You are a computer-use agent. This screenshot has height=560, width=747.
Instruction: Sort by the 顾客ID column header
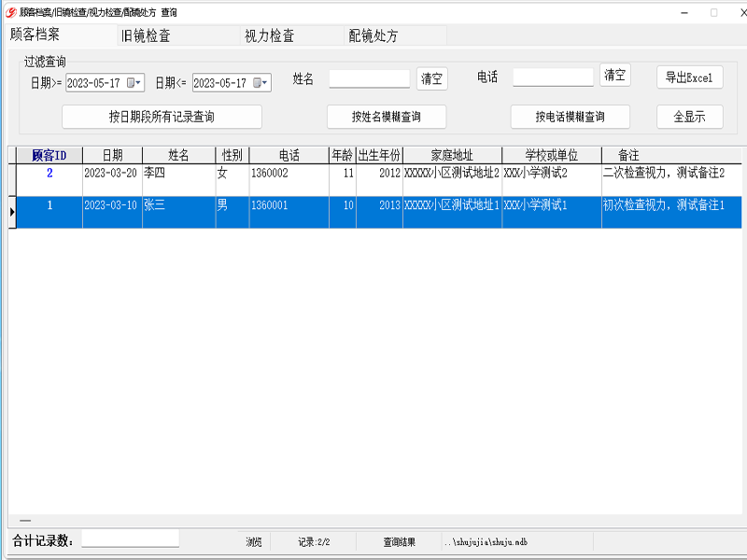49,155
